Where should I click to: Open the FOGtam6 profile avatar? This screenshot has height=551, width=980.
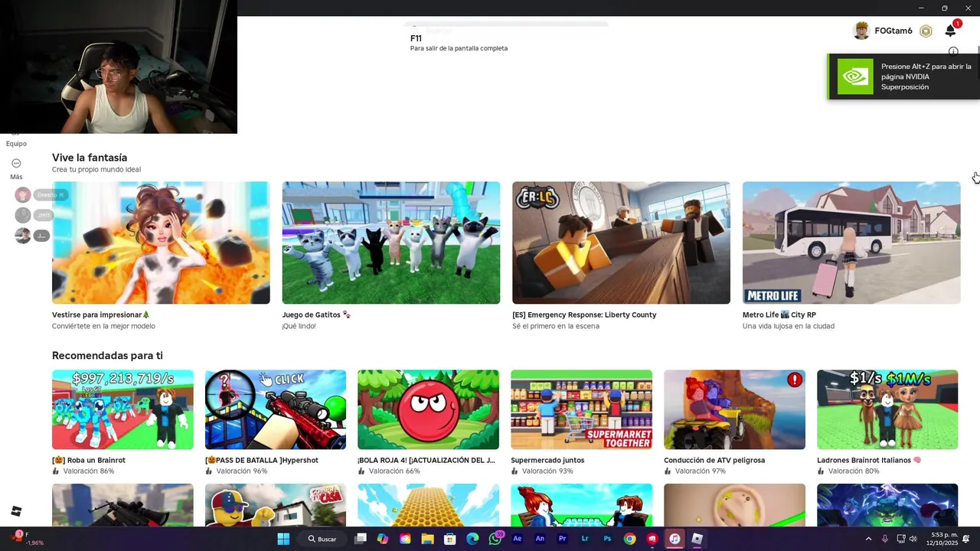(862, 31)
